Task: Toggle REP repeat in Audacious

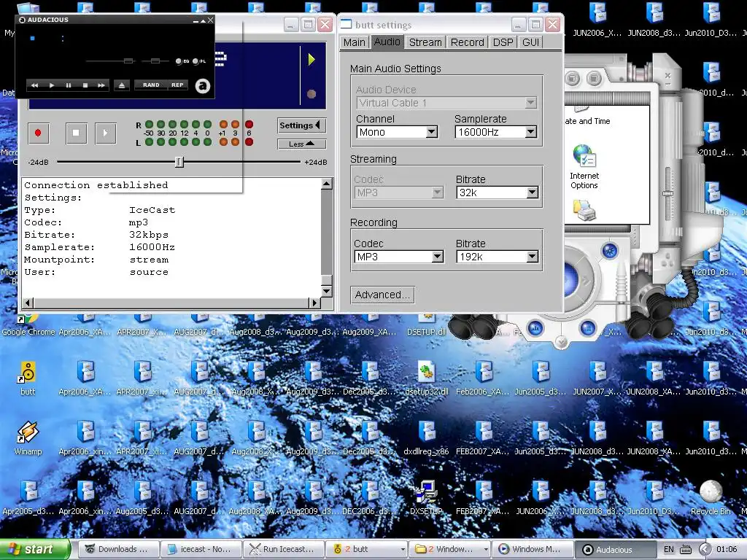Action: 177,85
